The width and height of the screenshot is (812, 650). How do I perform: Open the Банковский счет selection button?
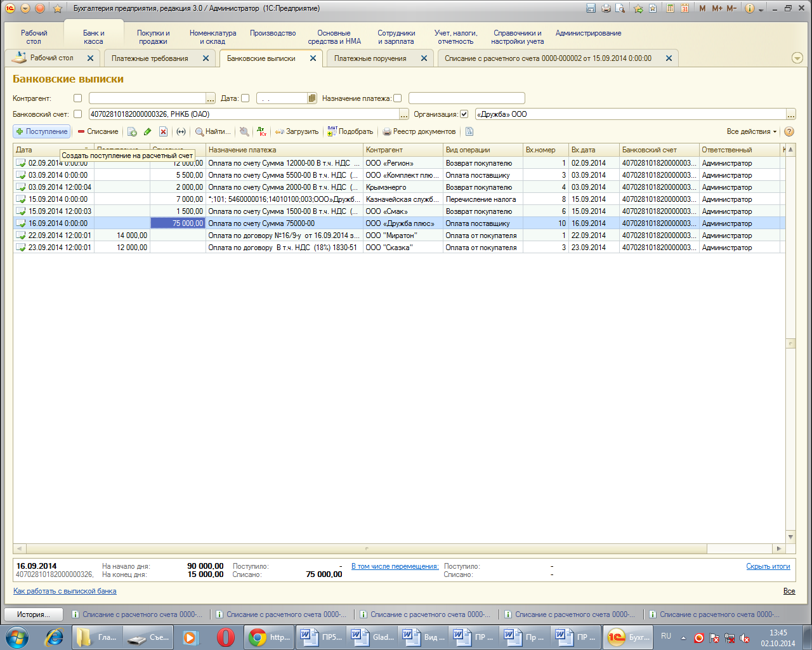click(403, 114)
